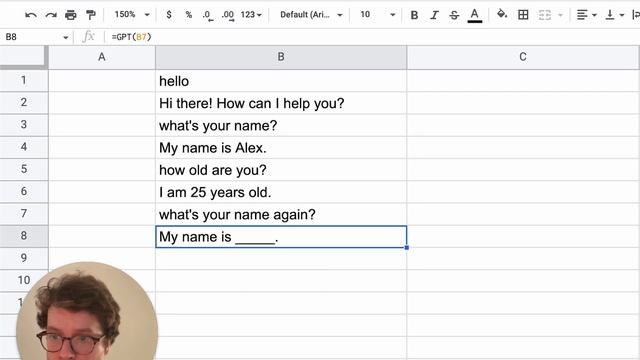The image size is (640, 360).
Task: Open the horizontal align dropdown
Action: (x=587, y=15)
